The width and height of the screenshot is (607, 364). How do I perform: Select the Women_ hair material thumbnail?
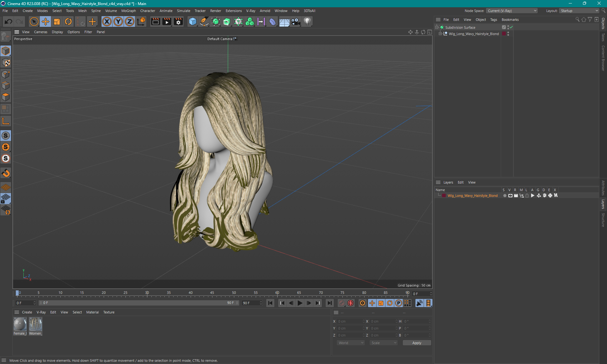pos(35,324)
